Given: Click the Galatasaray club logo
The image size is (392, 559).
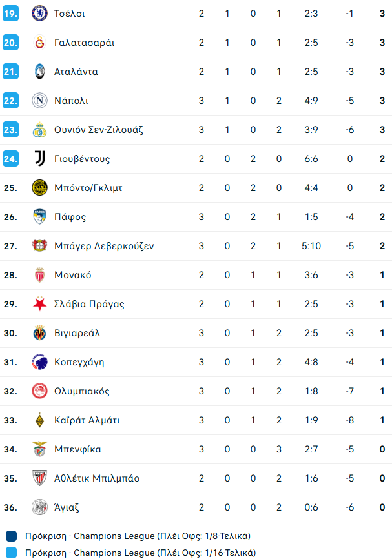Looking at the screenshot, I should coord(39,43).
